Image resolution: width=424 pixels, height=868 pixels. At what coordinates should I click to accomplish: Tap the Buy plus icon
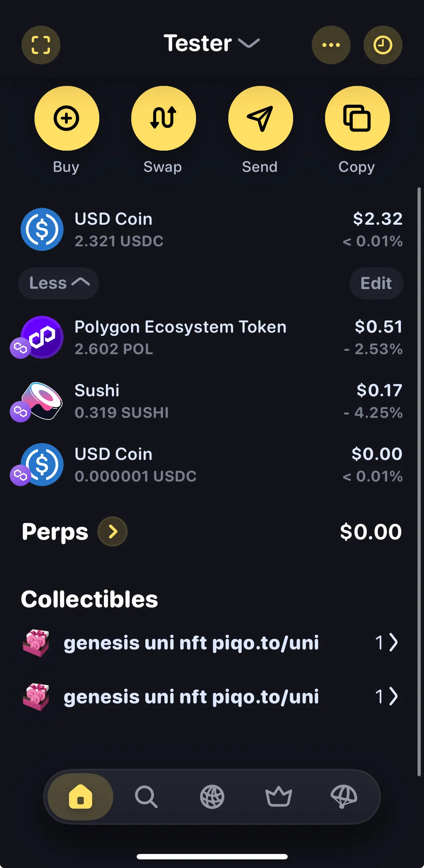pos(67,118)
